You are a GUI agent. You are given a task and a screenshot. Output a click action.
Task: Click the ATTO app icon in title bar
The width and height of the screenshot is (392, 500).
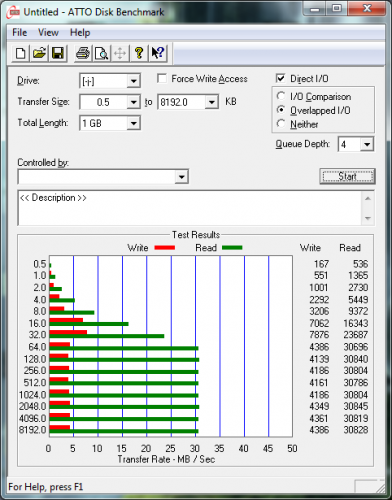point(14,13)
